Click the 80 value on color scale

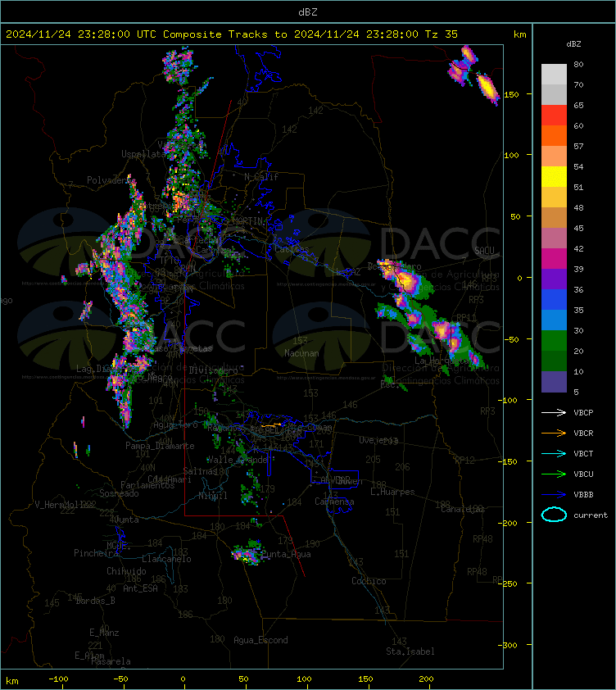(578, 64)
